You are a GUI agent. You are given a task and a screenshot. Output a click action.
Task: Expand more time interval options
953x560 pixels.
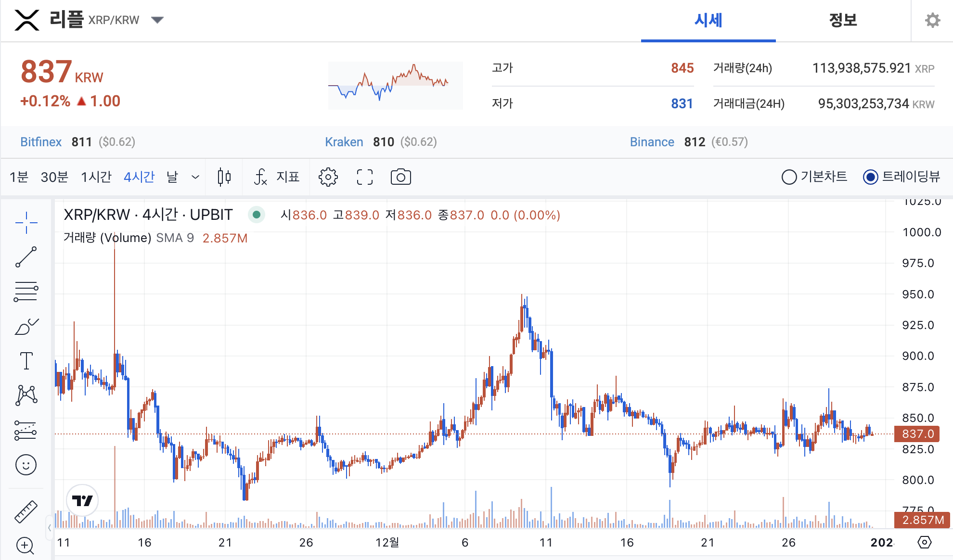tap(195, 177)
